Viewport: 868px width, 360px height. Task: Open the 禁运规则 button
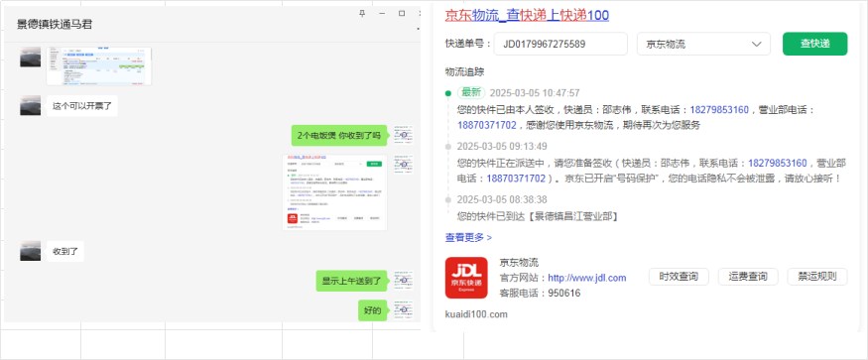pos(817,277)
